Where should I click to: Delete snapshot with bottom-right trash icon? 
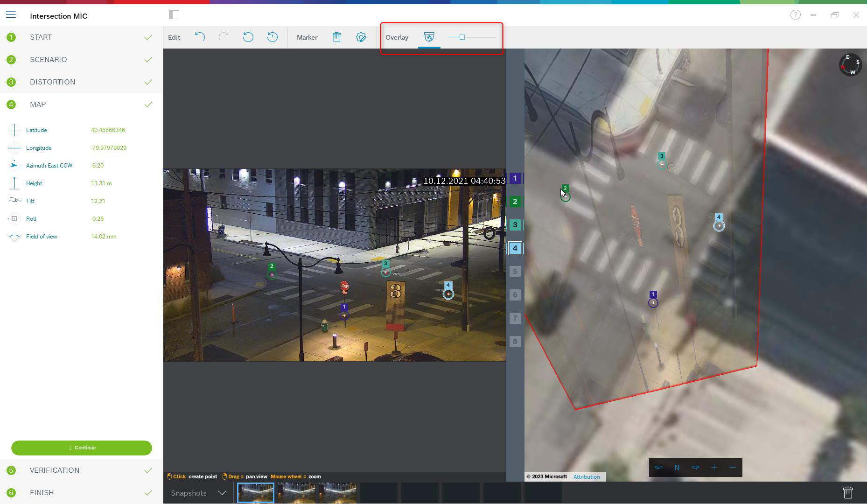[x=848, y=493]
